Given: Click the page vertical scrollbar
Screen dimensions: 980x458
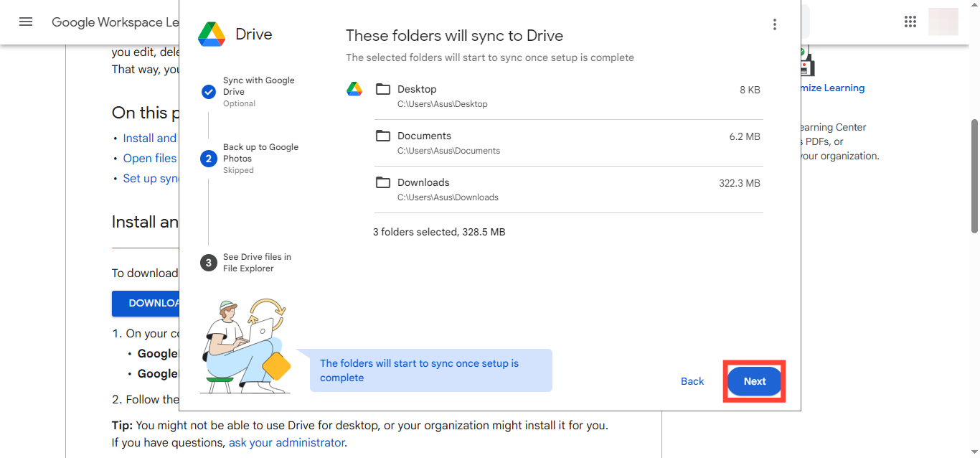Looking at the screenshot, I should tap(974, 176).
